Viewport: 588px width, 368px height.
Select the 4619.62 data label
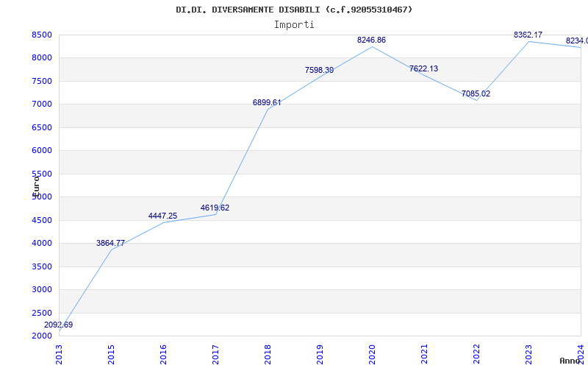(x=215, y=208)
